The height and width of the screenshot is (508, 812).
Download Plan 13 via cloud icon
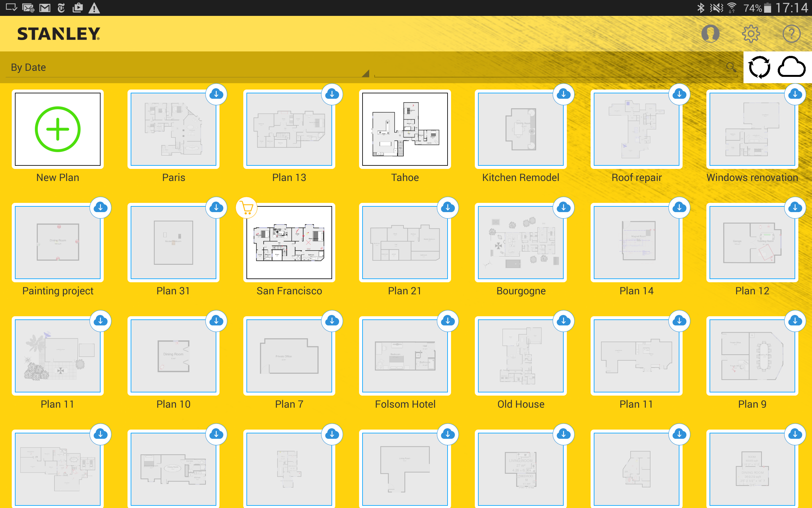pyautogui.click(x=332, y=94)
